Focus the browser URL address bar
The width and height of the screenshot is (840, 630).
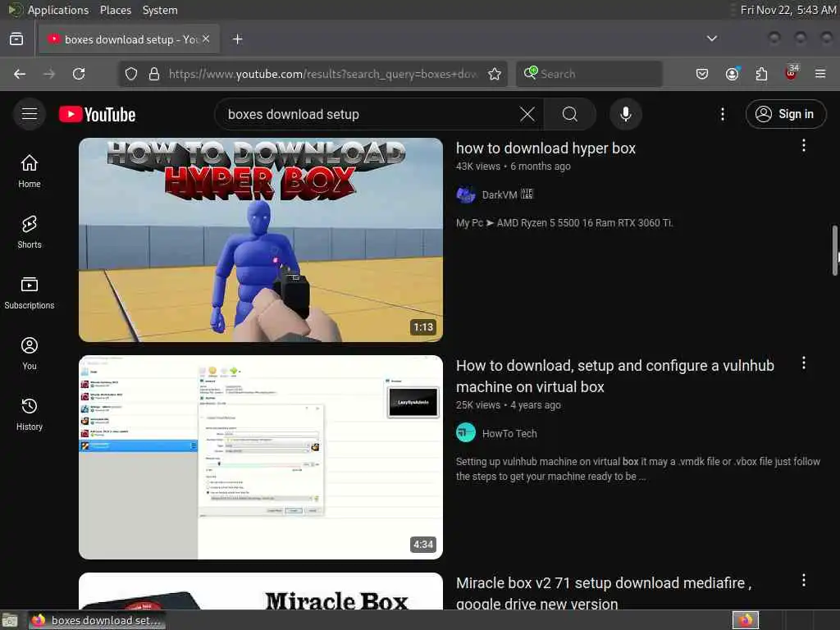[x=322, y=74]
